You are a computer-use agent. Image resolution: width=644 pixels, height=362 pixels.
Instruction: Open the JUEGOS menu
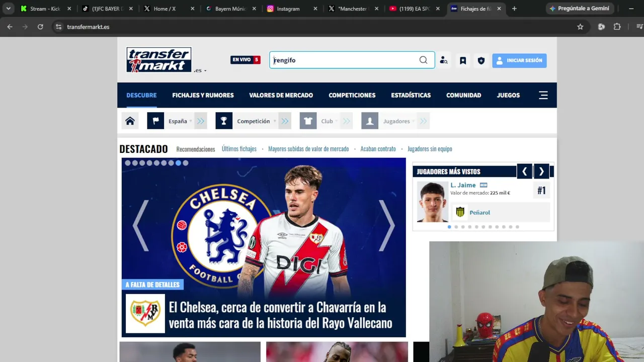508,95
